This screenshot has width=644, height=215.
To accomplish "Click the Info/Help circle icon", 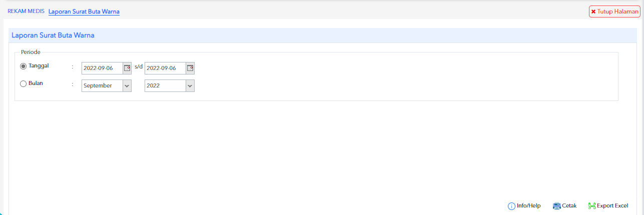I will coord(511,206).
